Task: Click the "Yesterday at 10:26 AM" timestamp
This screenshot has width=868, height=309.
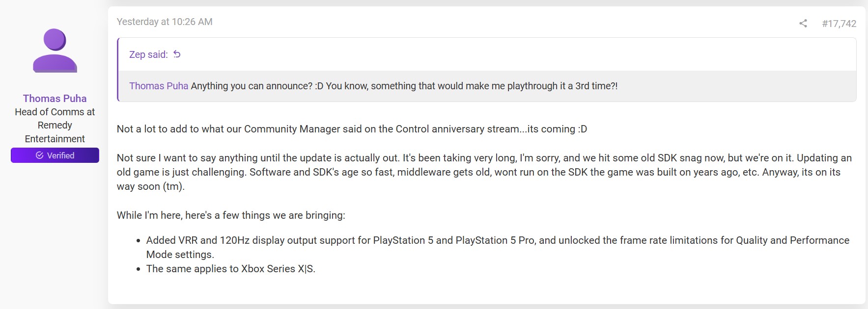Action: coord(165,22)
